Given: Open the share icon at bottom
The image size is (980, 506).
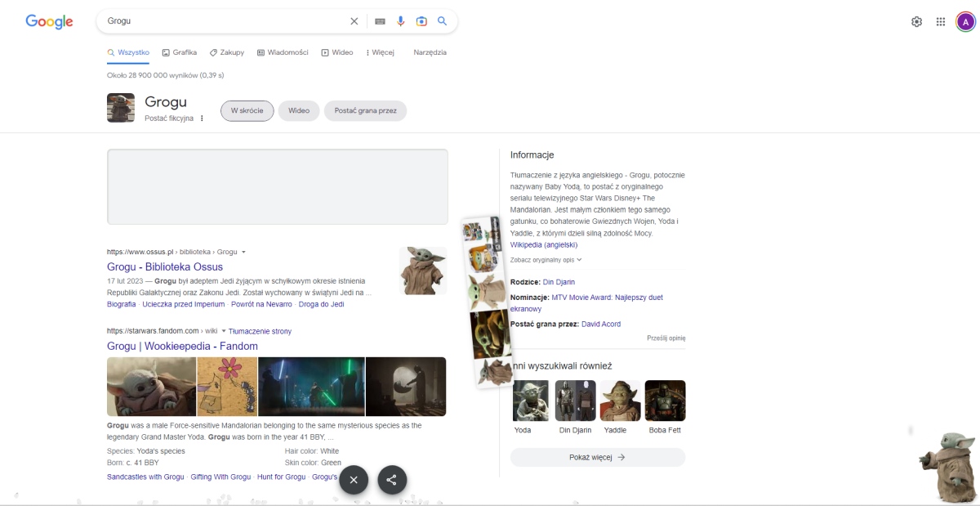Looking at the screenshot, I should pos(390,480).
